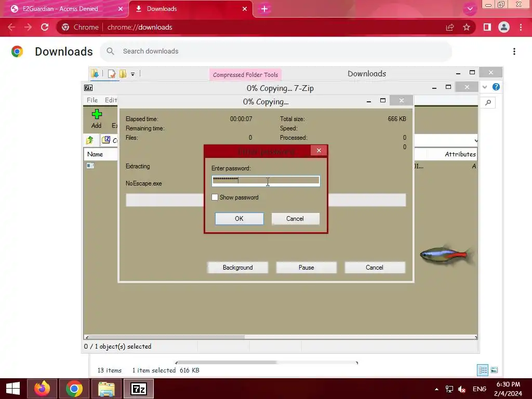
Task: Click the muted volume tray icon
Action: click(461, 389)
